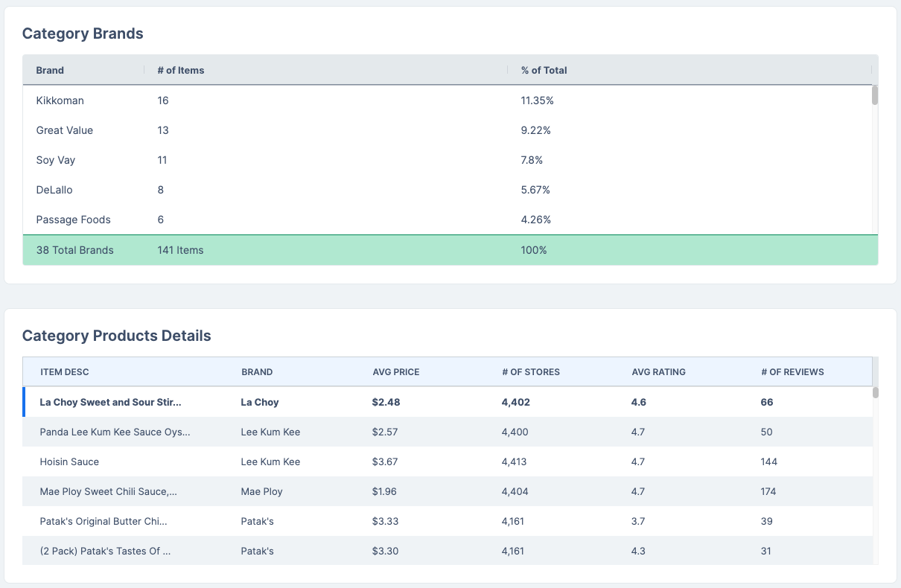901x588 pixels.
Task: Click the 31 reviews cell
Action: pyautogui.click(x=766, y=551)
